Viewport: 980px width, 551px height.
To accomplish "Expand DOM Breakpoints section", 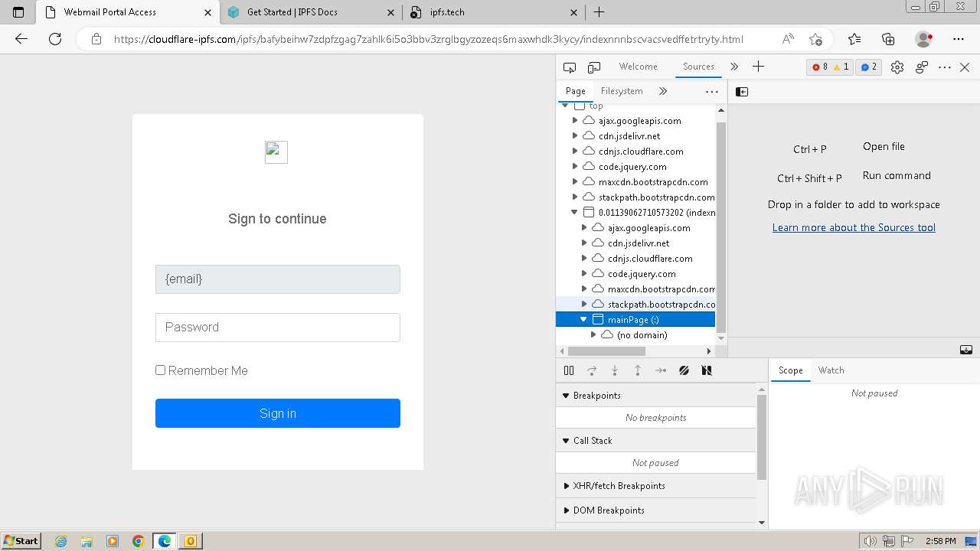I will (x=567, y=510).
